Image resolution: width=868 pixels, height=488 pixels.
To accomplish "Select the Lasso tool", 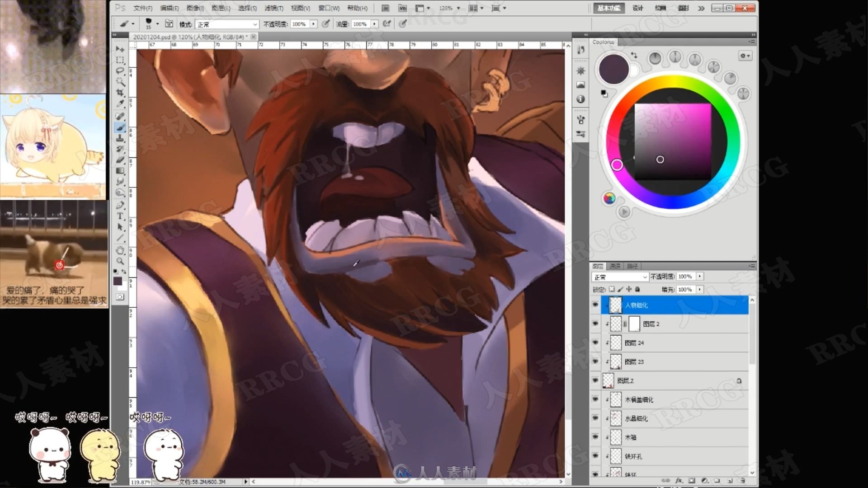I will coord(120,71).
